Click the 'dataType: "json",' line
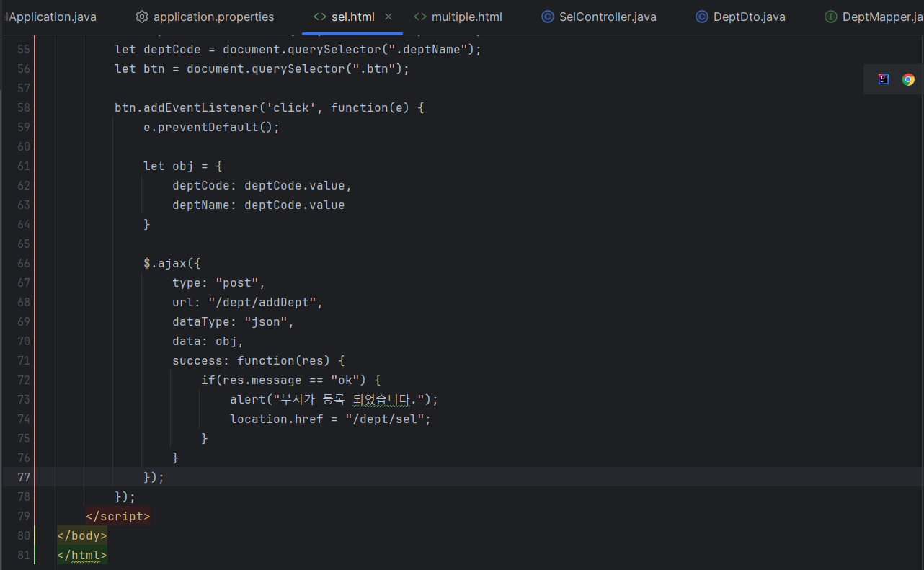This screenshot has height=570, width=924. (x=233, y=321)
